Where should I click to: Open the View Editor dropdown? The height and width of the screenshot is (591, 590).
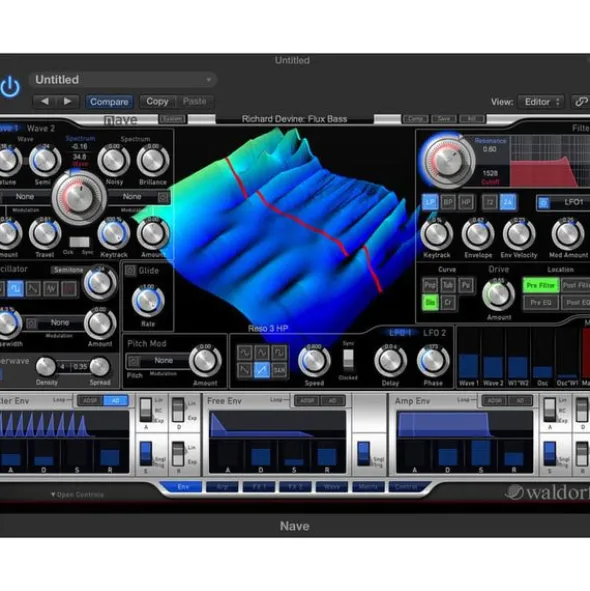point(541,102)
